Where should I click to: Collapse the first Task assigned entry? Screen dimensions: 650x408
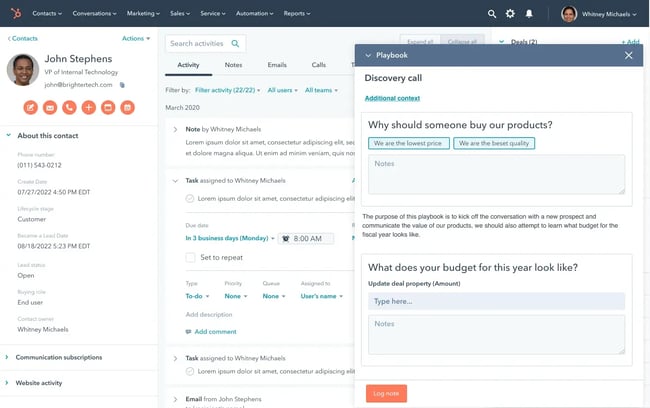point(175,181)
